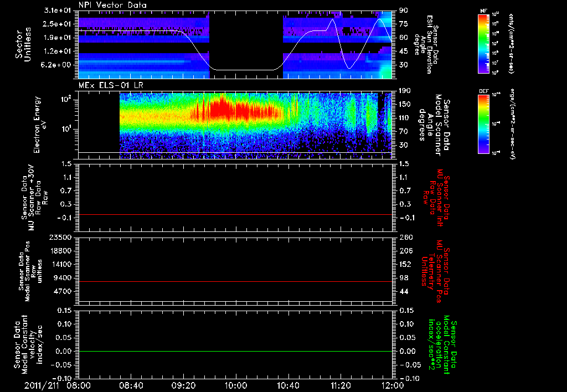Click the '90' elevation angle tick label
The height and width of the screenshot is (392, 567).
[403, 11]
